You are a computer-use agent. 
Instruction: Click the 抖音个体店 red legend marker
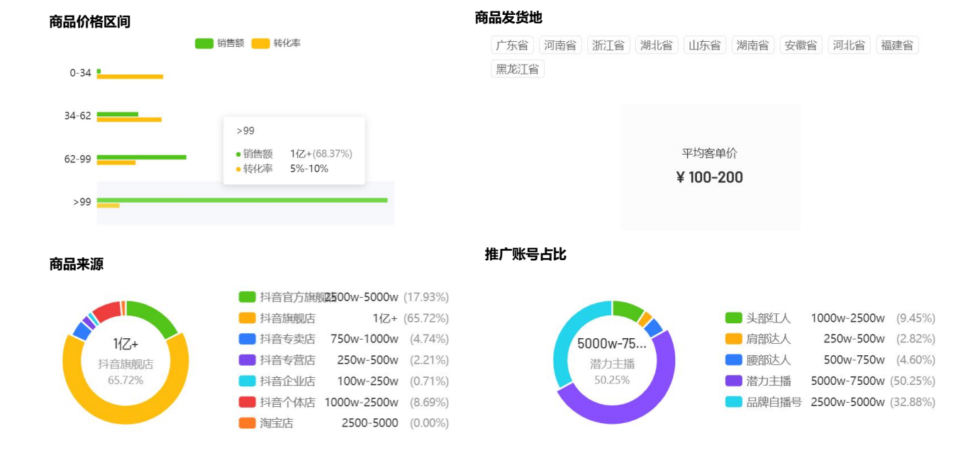[x=246, y=401]
